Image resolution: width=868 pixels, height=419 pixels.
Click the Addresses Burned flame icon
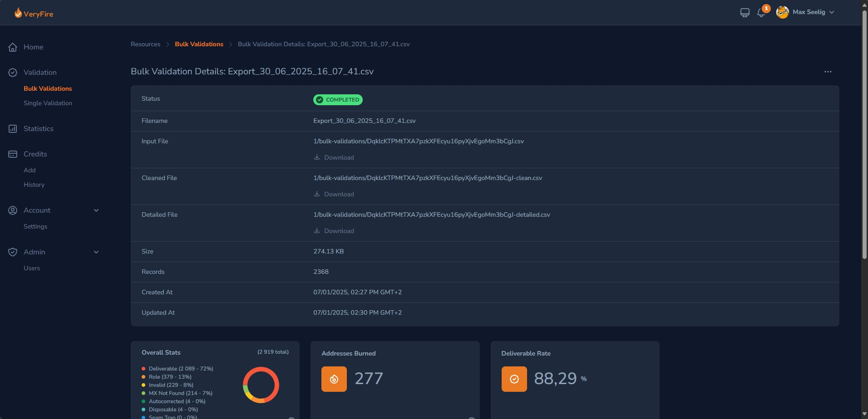[334, 379]
